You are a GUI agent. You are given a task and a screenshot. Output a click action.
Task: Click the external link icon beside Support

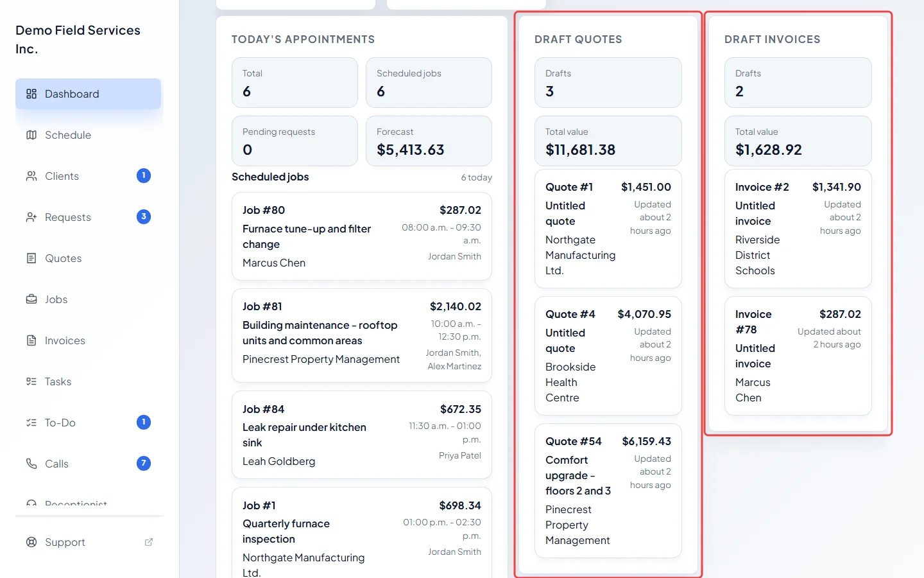pos(149,542)
